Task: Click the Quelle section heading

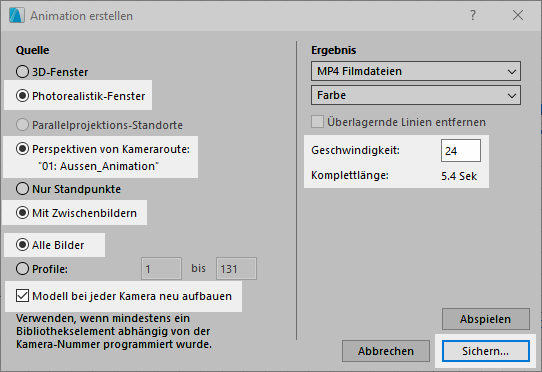Action: 32,50
